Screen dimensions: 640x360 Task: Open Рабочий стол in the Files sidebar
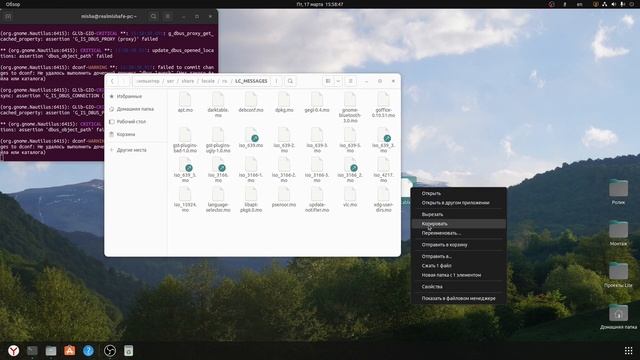tap(136, 122)
